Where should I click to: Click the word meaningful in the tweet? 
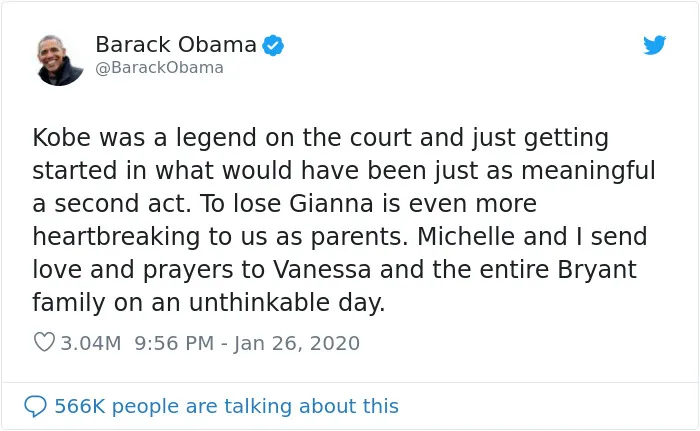tap(588, 171)
